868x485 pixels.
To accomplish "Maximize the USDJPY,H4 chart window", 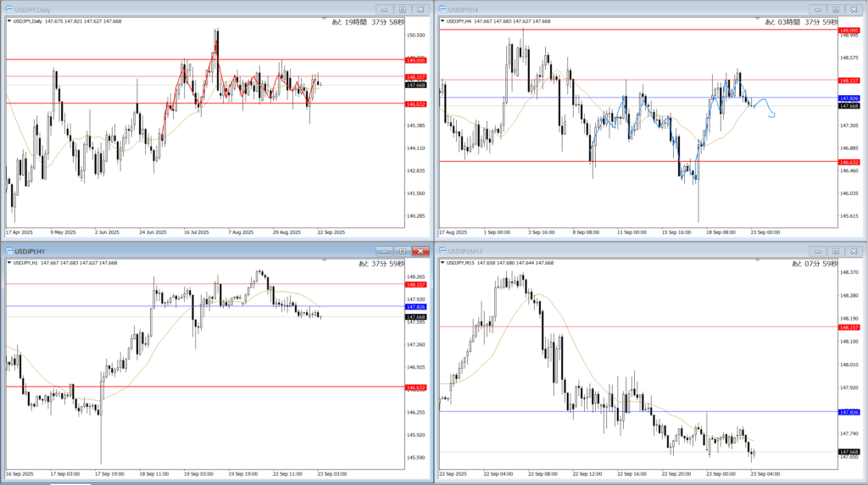I will point(835,8).
